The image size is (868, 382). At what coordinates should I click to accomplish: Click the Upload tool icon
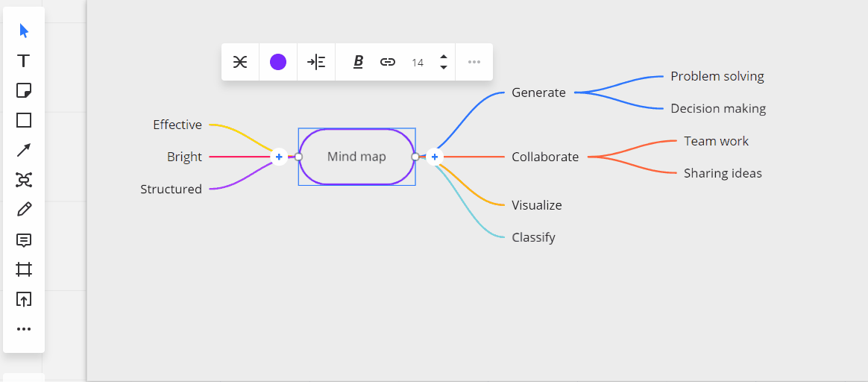pos(24,299)
